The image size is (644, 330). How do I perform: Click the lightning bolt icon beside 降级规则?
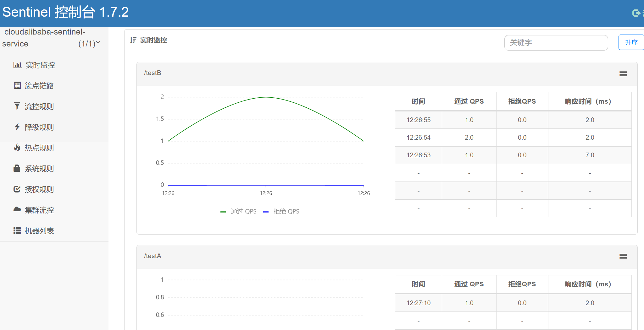pyautogui.click(x=17, y=127)
